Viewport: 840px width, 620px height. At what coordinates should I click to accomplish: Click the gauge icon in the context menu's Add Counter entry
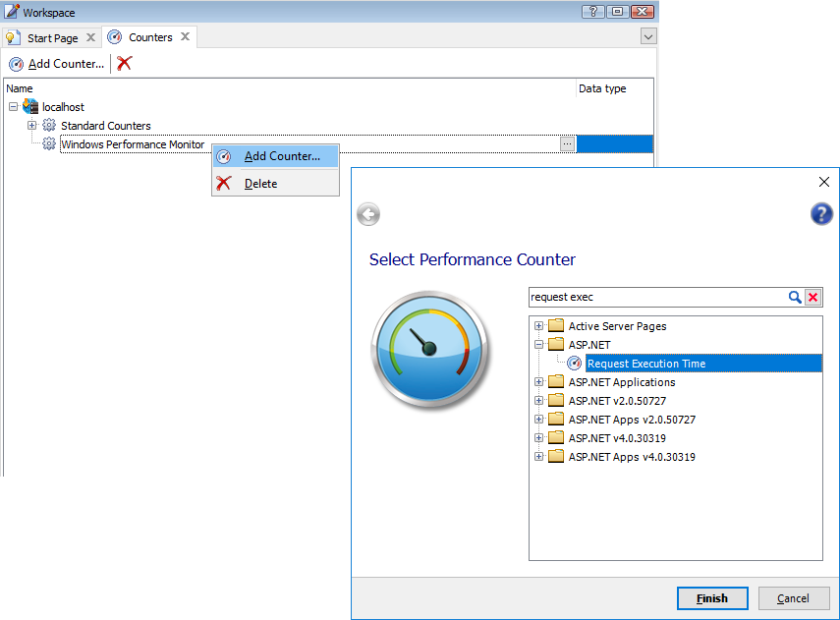tap(224, 156)
